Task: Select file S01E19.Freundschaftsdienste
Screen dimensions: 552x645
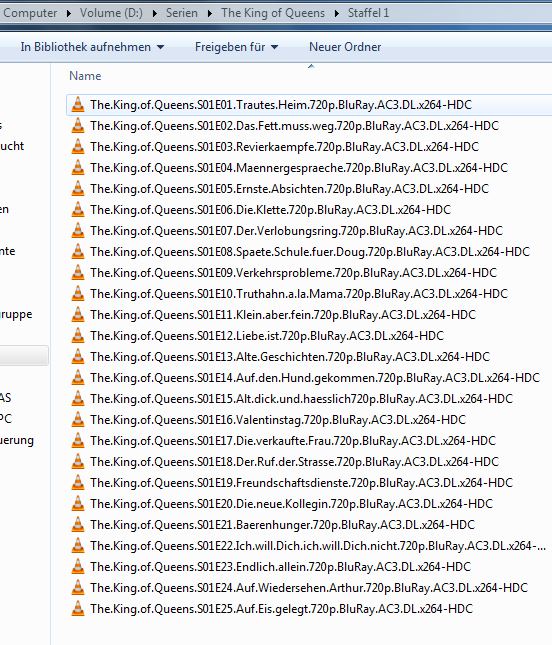Action: 302,483
